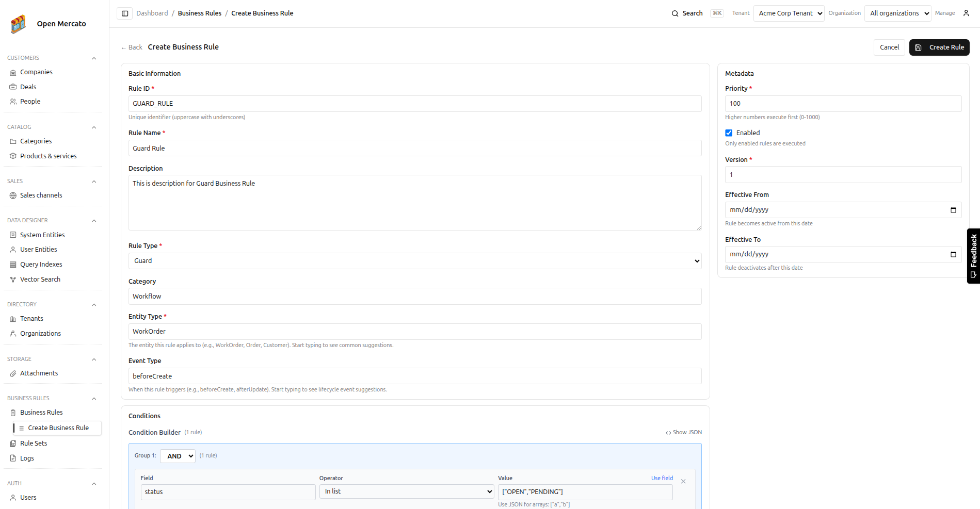
Task: Open the Search with the magnifier icon
Action: (676, 13)
